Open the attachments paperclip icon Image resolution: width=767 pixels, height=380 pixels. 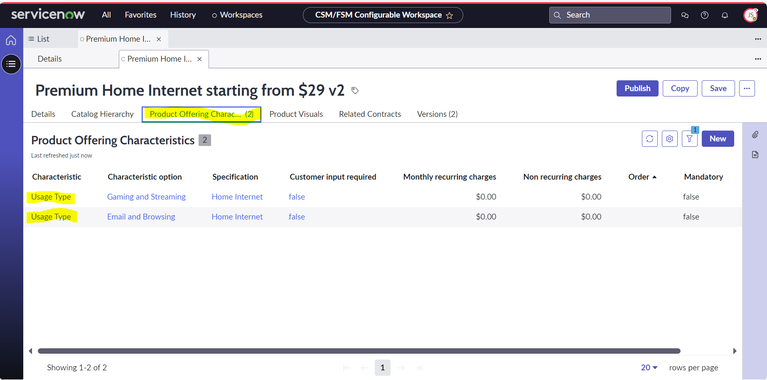pos(755,134)
